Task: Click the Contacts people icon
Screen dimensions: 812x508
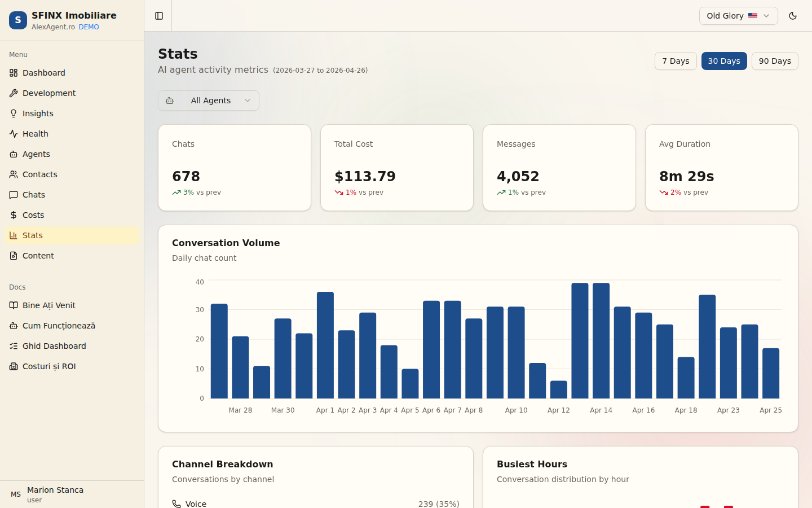Action: click(14, 174)
